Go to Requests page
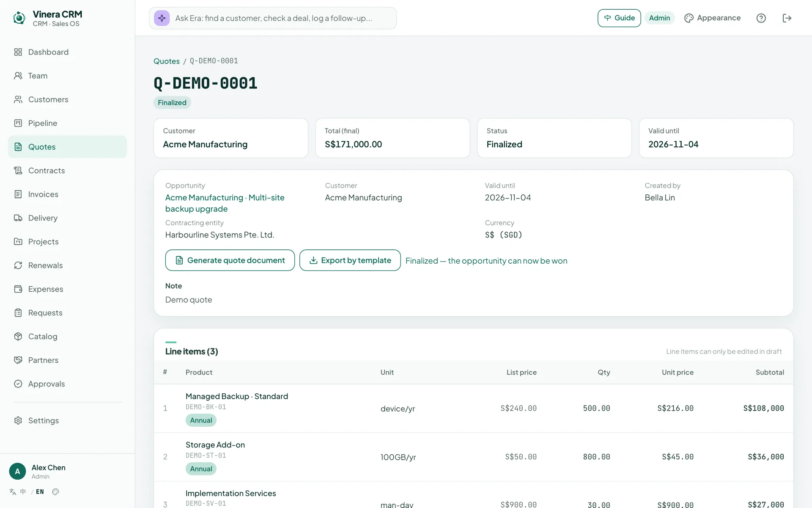 (67, 313)
